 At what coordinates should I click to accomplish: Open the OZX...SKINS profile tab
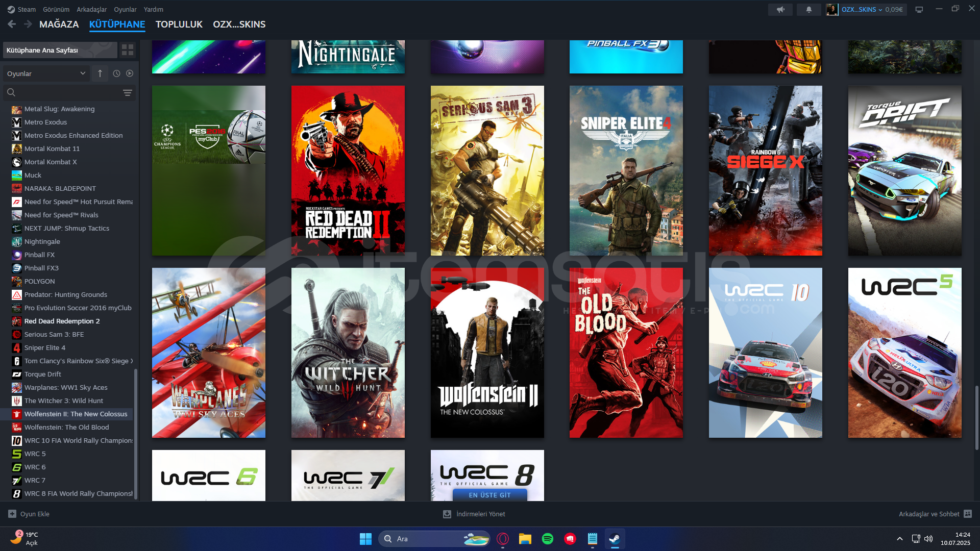(239, 24)
